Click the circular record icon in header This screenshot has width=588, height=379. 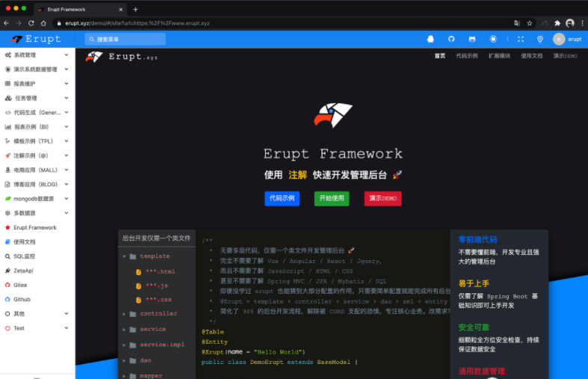coord(493,39)
